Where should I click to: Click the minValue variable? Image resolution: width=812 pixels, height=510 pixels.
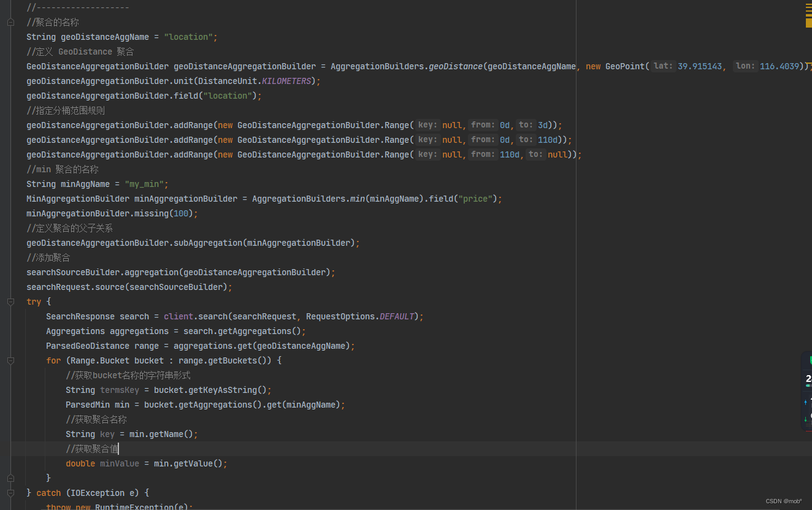pos(120,463)
